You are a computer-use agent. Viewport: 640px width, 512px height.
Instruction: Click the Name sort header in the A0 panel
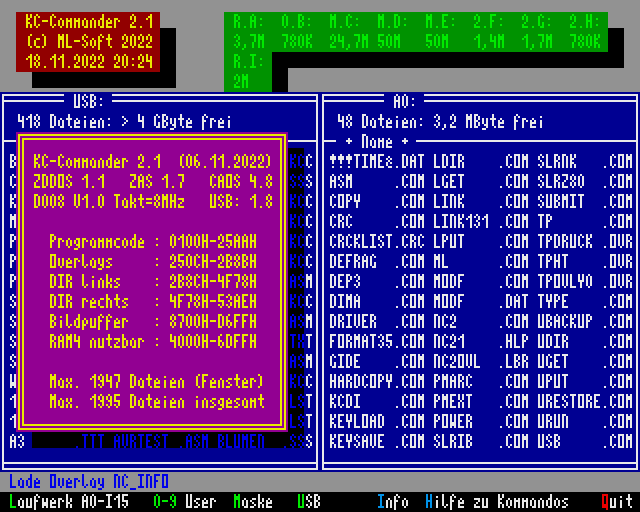click(376, 142)
